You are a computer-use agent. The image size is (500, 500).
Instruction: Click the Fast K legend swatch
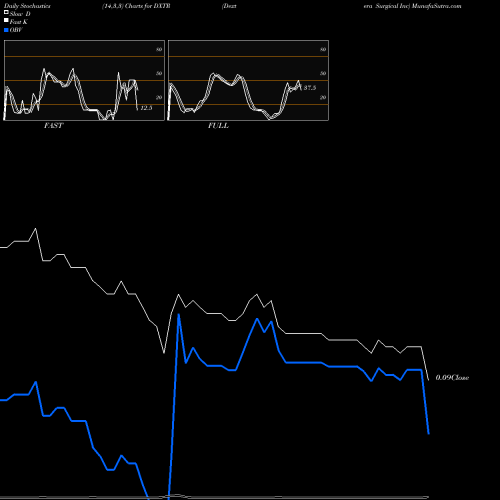[6, 20]
